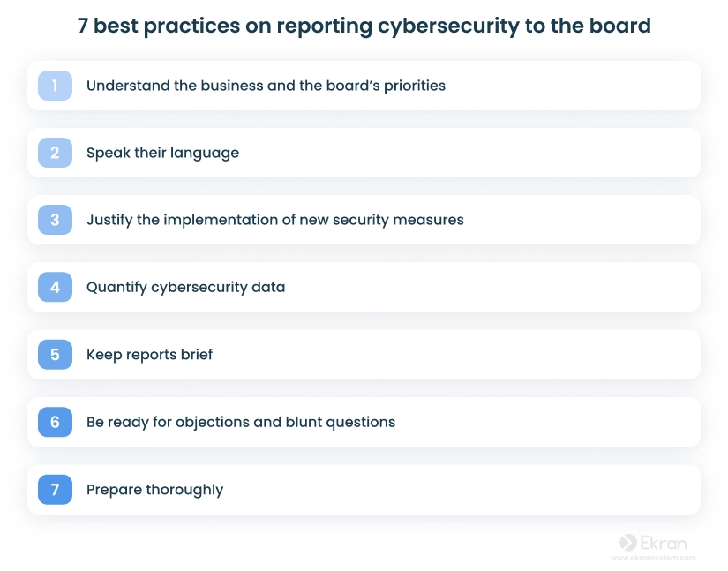Click the number 1 badge icon
The width and height of the screenshot is (728, 571).
click(x=55, y=86)
